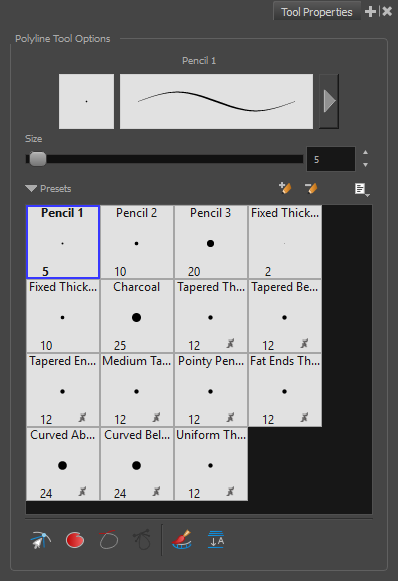Select the Fixed Thick preset sized 2

[285, 242]
